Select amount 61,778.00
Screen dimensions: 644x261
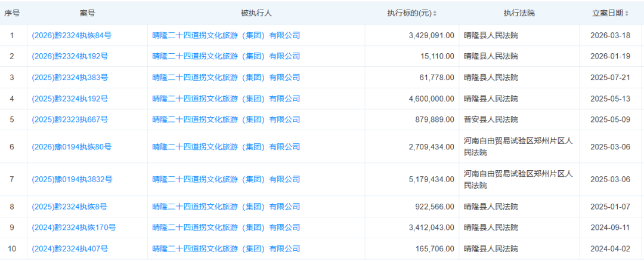(x=437, y=78)
